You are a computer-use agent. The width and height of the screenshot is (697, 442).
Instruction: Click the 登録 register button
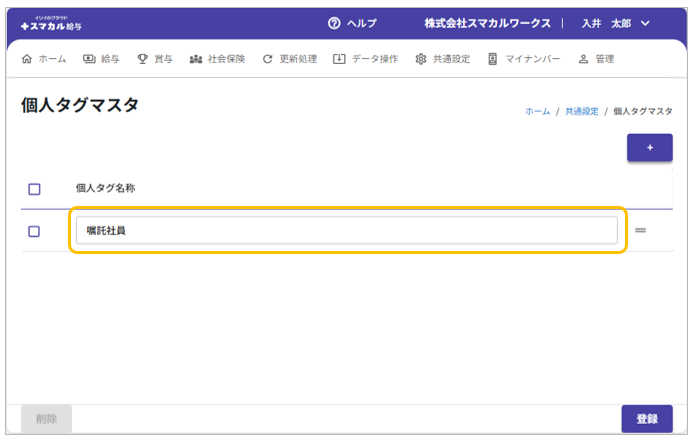pyautogui.click(x=646, y=419)
